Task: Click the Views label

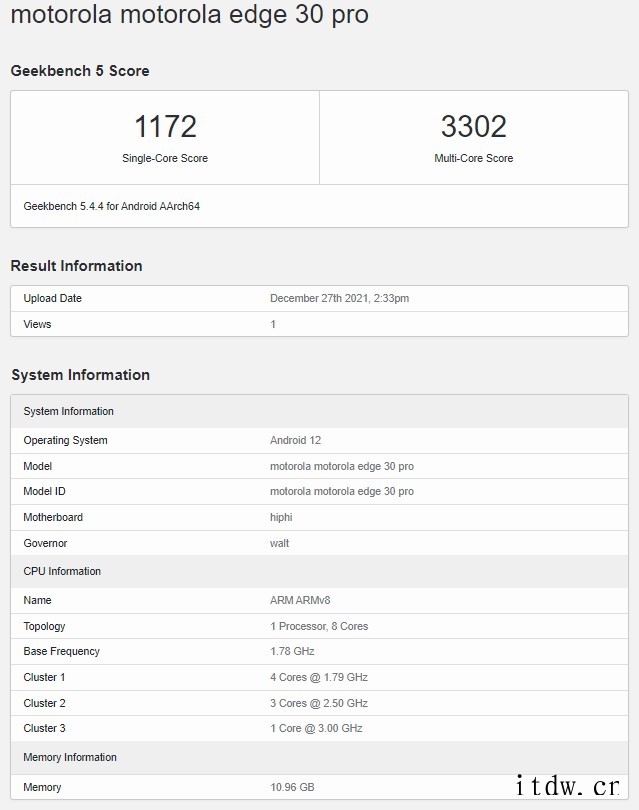Action: [37, 324]
